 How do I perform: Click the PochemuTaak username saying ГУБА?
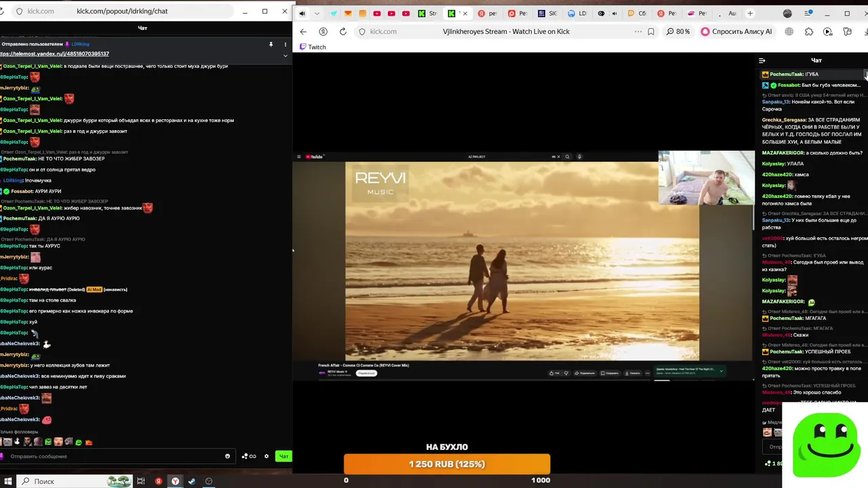[787, 74]
